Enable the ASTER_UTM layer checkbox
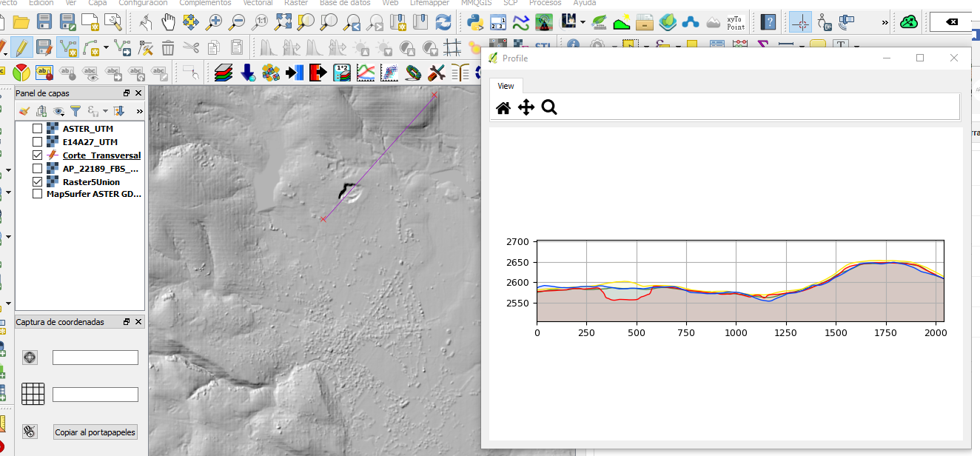The height and width of the screenshot is (456, 980). (38, 129)
